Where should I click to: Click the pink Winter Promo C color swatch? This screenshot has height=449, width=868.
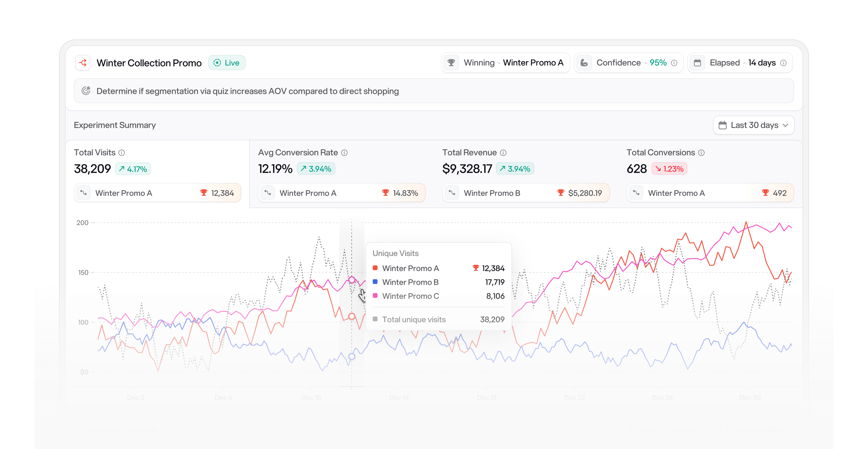point(375,296)
